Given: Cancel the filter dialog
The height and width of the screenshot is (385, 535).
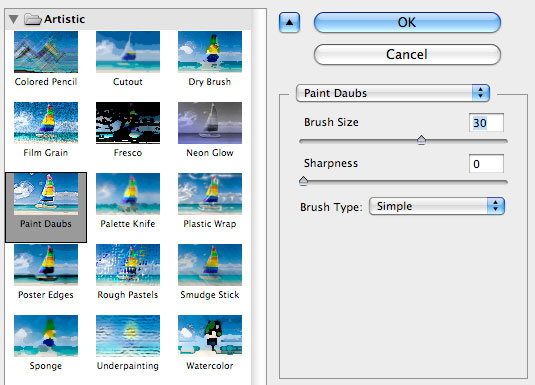Looking at the screenshot, I should coord(407,54).
